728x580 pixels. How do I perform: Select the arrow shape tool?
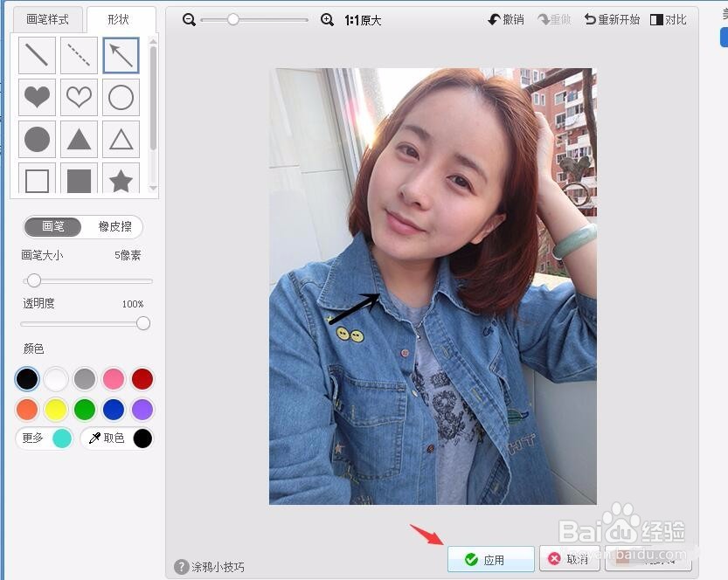point(121,55)
